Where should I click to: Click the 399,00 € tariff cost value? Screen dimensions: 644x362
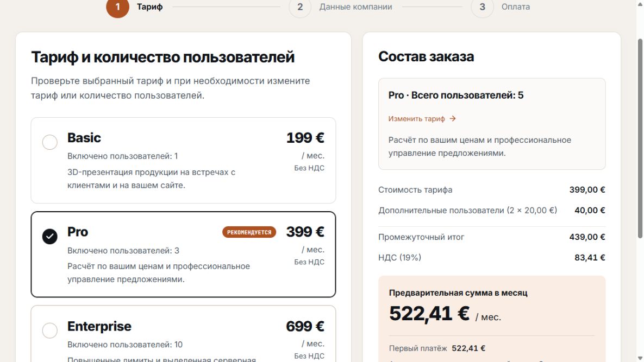(587, 190)
